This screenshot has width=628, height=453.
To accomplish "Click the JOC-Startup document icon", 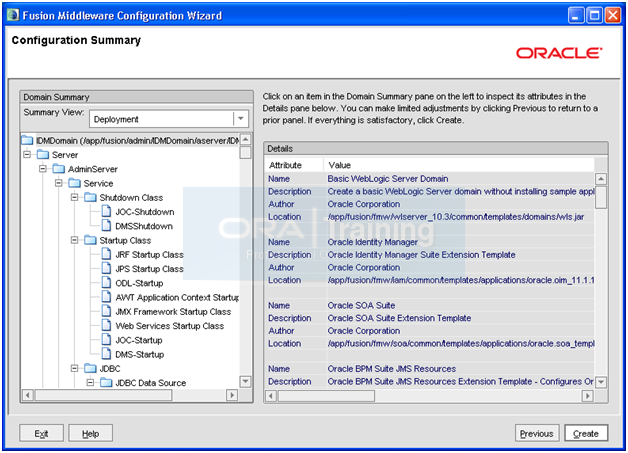I will [106, 340].
